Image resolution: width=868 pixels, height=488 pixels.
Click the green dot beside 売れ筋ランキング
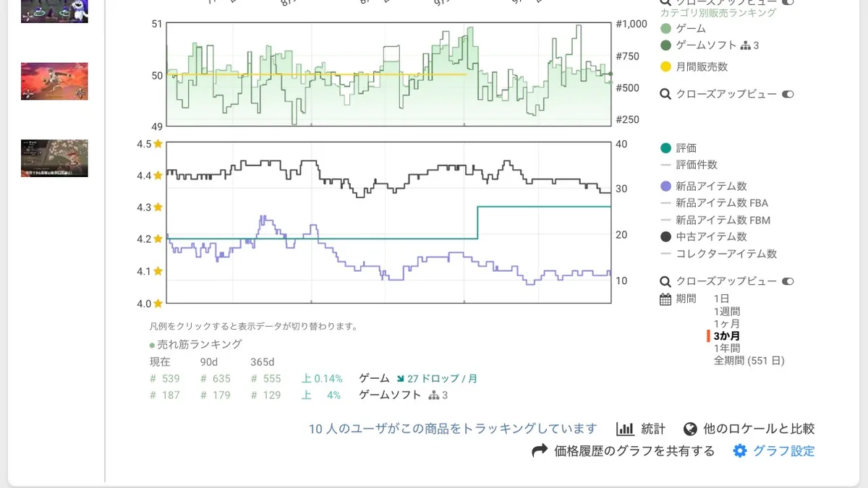tap(152, 345)
